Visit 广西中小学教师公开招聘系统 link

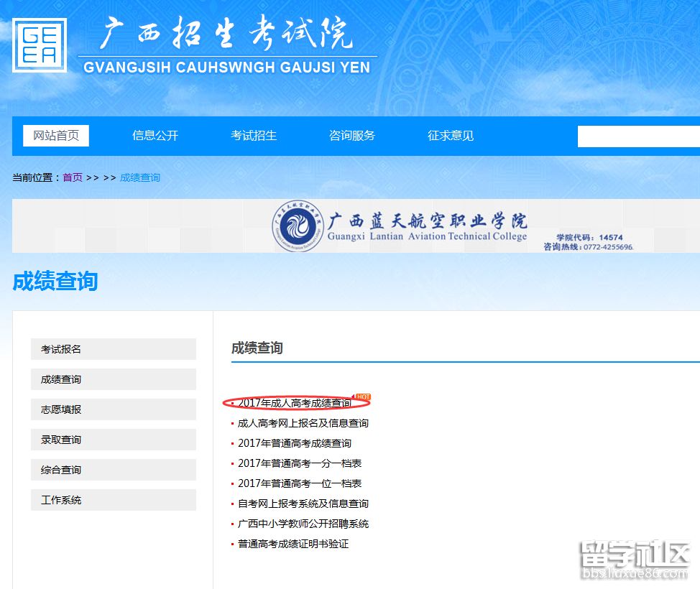coord(303,524)
